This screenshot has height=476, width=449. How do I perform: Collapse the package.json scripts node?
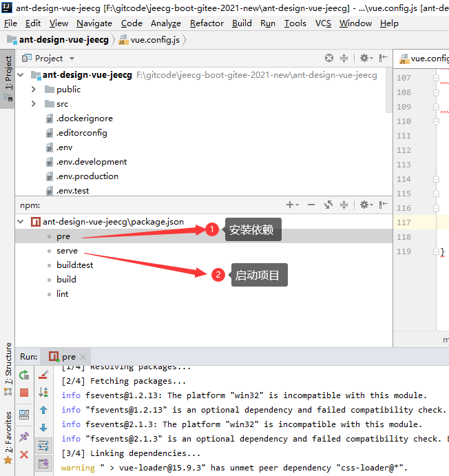[x=21, y=222]
